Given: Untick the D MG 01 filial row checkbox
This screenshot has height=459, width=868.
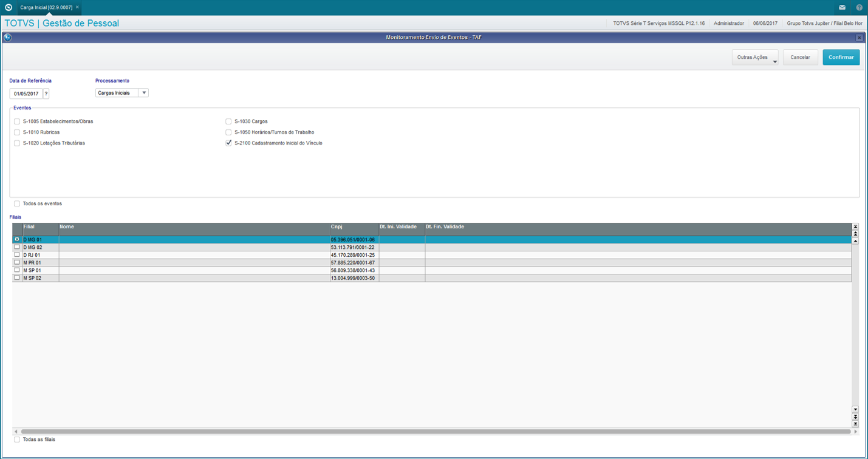Looking at the screenshot, I should click(x=17, y=240).
